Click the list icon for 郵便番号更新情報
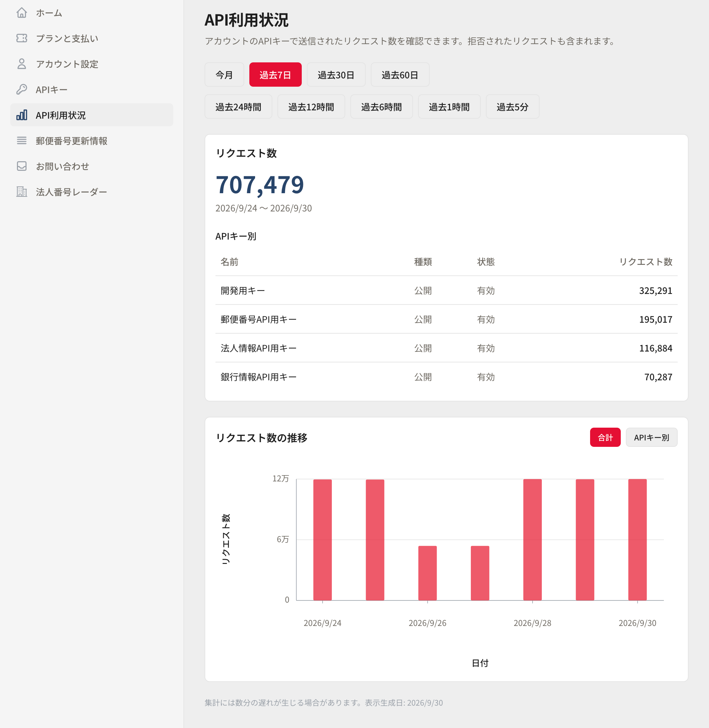 click(22, 140)
